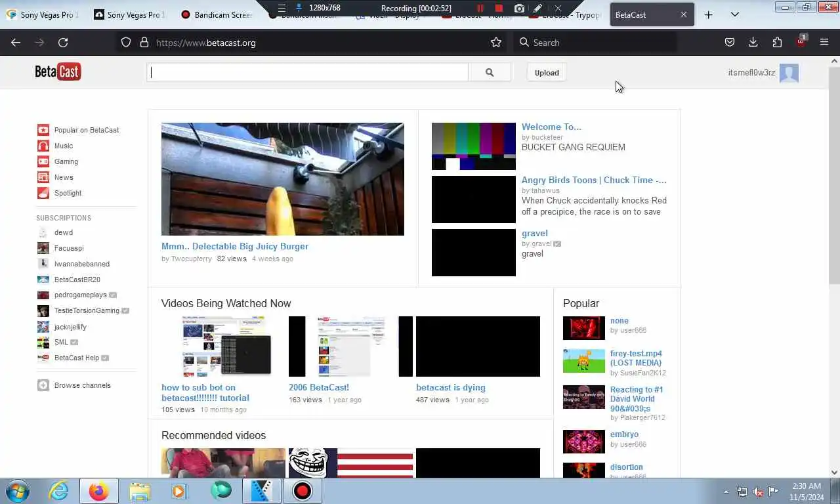Open the Twocupterry uploader link
840x504 pixels.
[192, 259]
